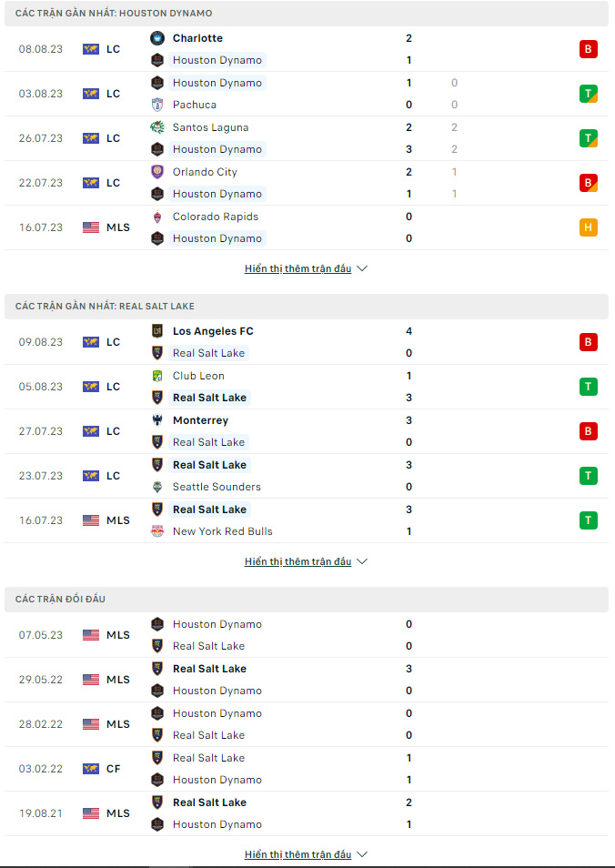Click the yellow H draw badge
615x868 pixels.
point(589,227)
